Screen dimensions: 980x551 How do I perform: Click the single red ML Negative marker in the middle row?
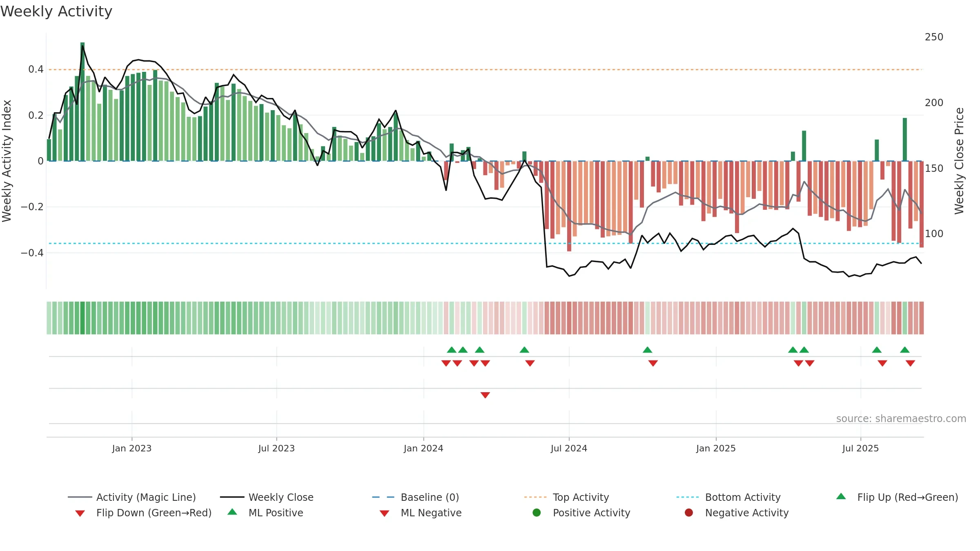pyautogui.click(x=485, y=395)
